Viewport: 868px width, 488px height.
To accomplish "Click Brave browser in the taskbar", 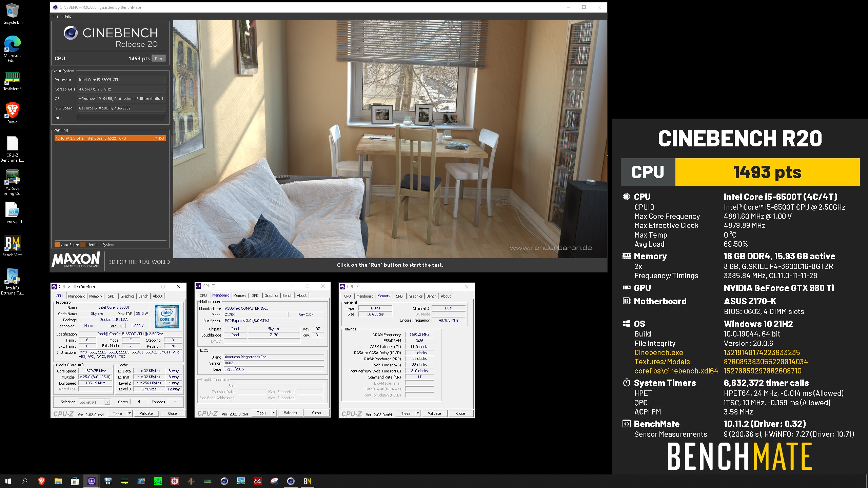I will tap(41, 481).
